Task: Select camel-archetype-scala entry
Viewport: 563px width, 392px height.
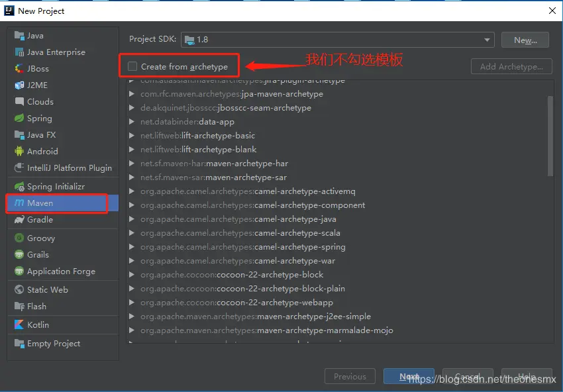Action: coord(240,233)
